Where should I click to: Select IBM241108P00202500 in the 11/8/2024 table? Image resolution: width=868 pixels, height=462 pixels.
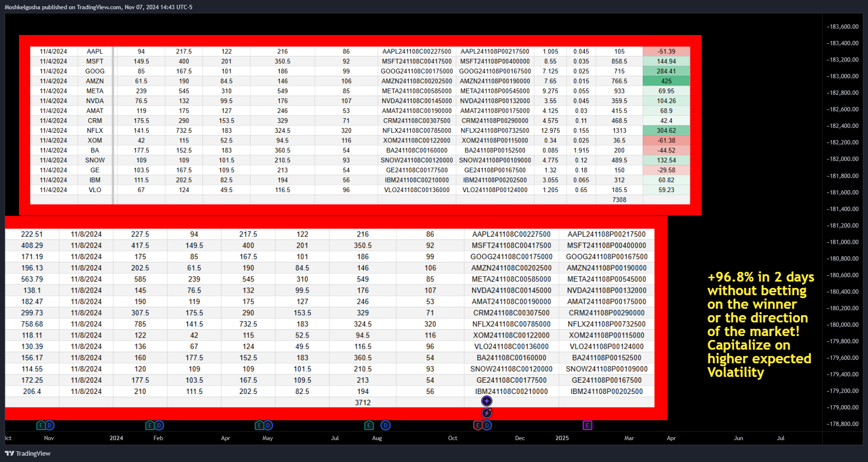[607, 391]
